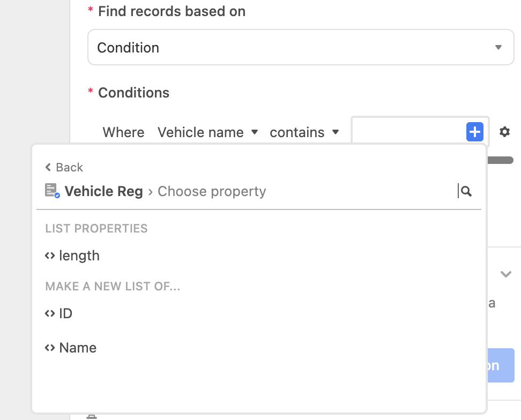Click the code icon beside length
This screenshot has height=420, width=521.
50,256
